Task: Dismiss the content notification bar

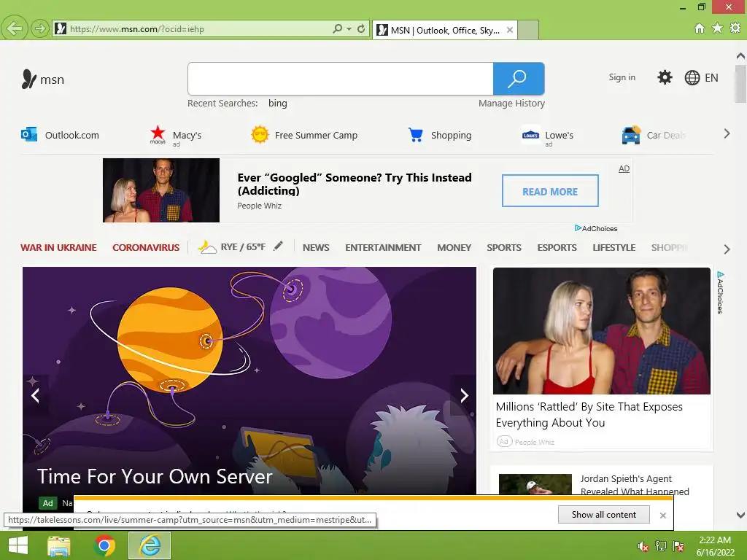Action: pos(662,516)
